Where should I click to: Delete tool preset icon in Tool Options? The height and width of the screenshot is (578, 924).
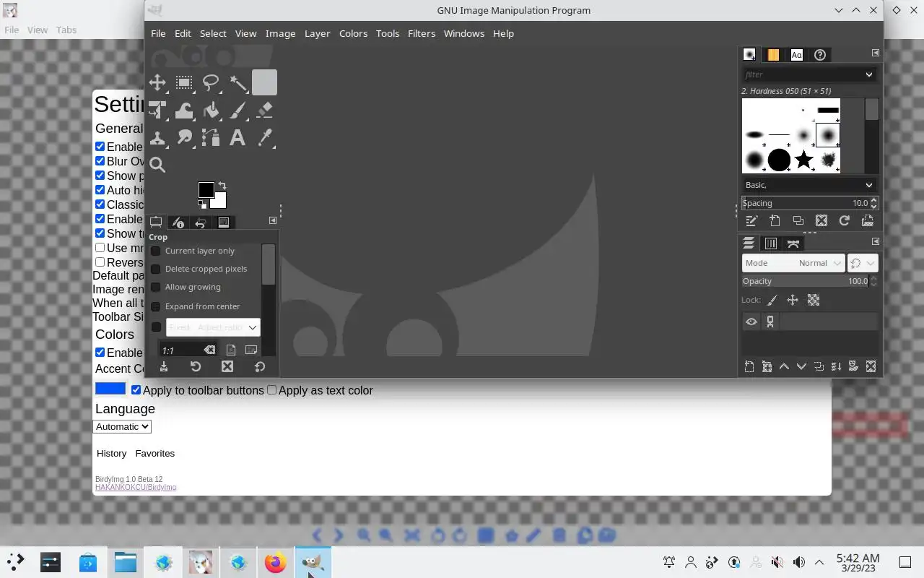coord(227,367)
